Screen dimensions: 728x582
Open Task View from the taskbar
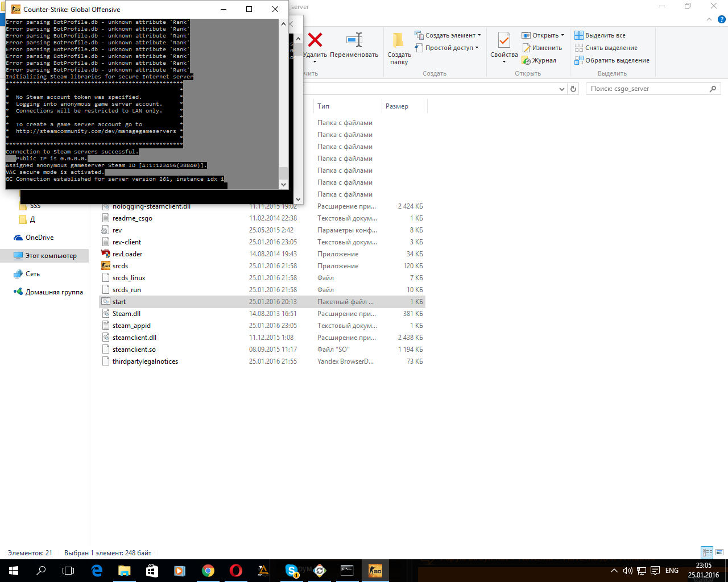pos(68,571)
